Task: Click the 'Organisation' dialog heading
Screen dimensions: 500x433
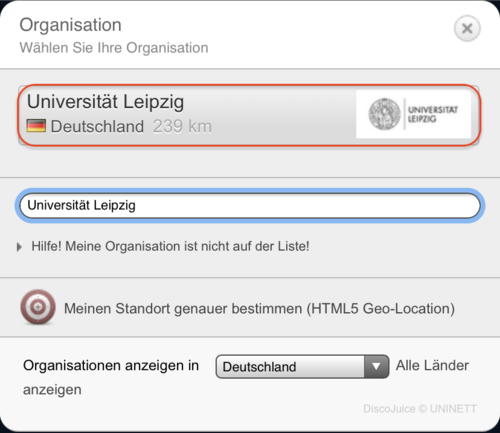Action: [70, 25]
